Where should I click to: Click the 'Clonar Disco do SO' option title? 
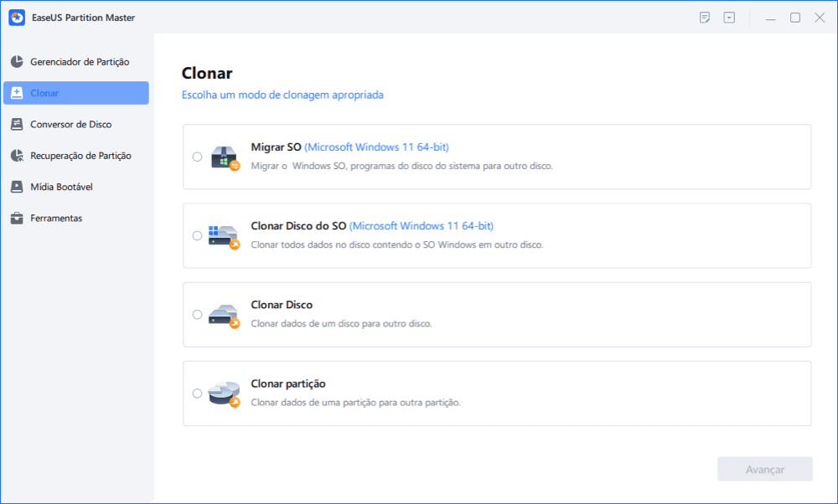(x=298, y=226)
